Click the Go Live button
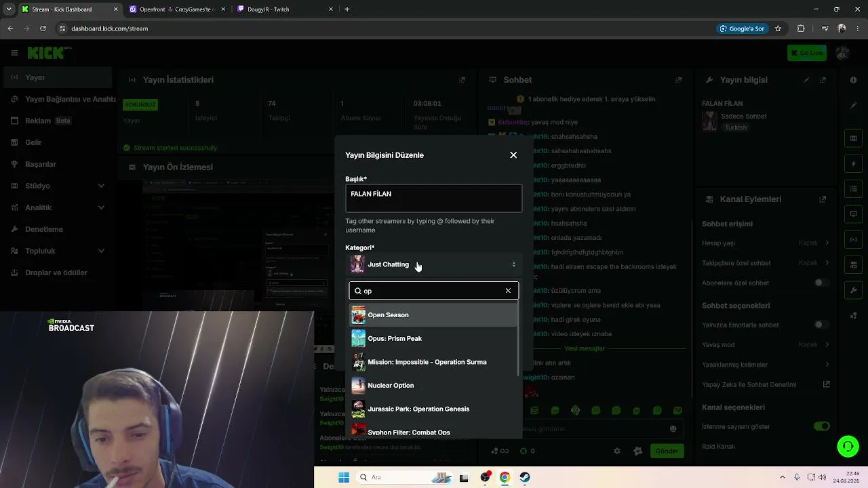The width and height of the screenshot is (868, 488). point(807,53)
